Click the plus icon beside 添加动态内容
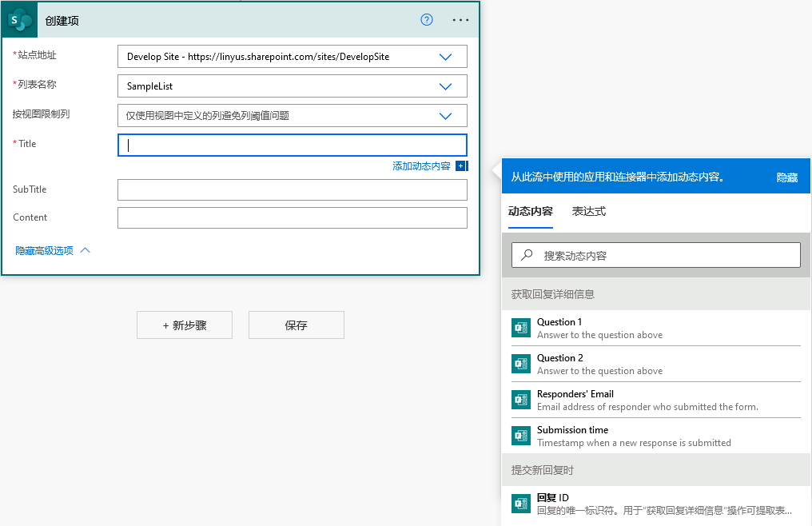This screenshot has width=812, height=526. pyautogui.click(x=461, y=165)
